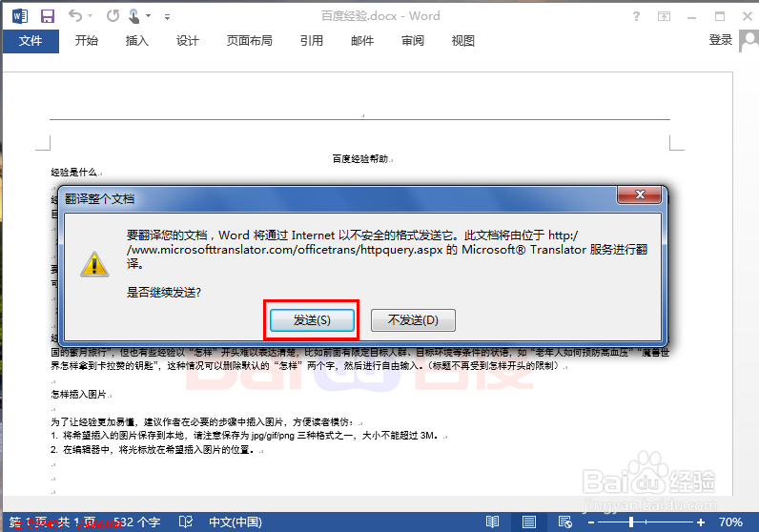This screenshot has height=532, width=759.
Task: Click the user account avatar icon
Action: coord(749,41)
